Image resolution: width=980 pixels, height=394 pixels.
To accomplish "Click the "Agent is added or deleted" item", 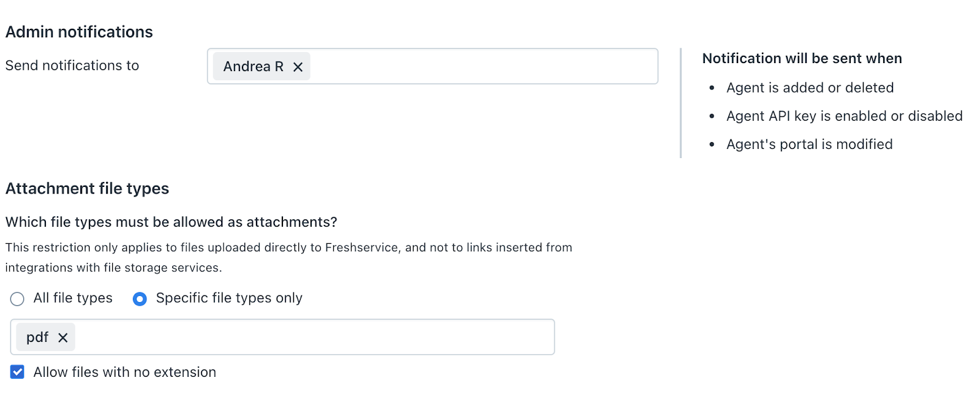I will click(810, 88).
